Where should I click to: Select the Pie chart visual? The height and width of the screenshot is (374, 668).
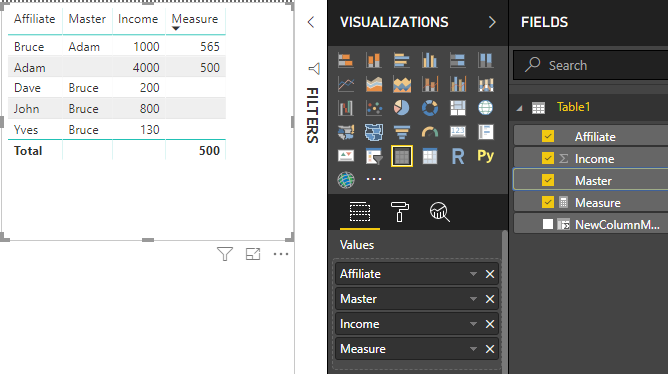402,108
